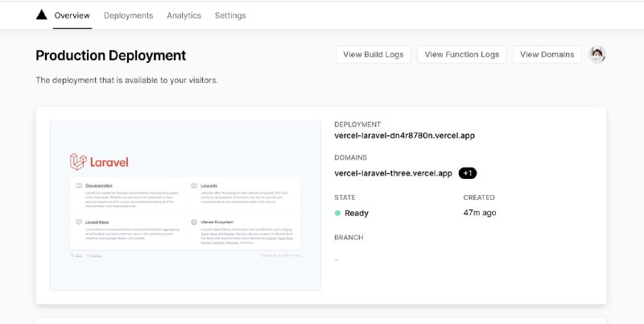Viewport: 644px width, 324px height.
Task: Click View Build Logs button
Action: click(x=374, y=54)
